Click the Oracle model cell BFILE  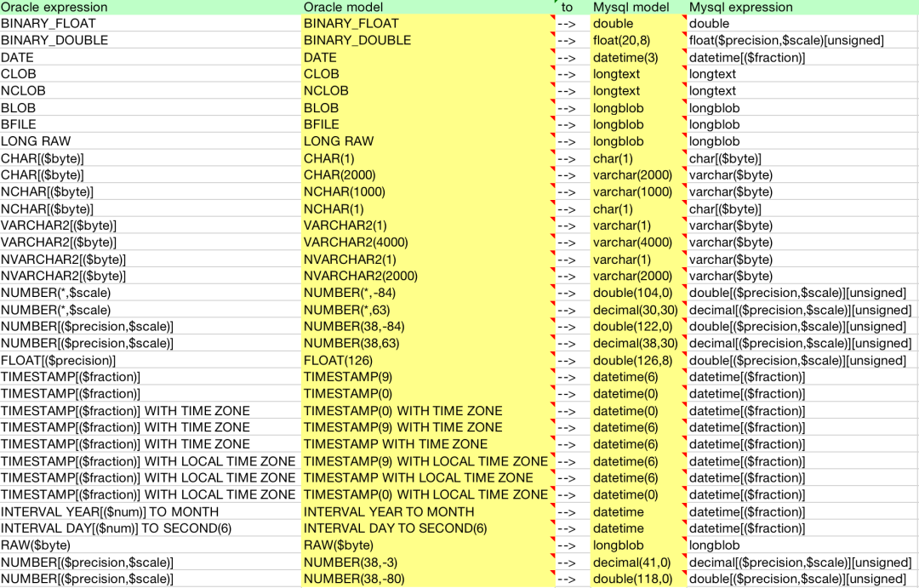pyautogui.click(x=428, y=124)
